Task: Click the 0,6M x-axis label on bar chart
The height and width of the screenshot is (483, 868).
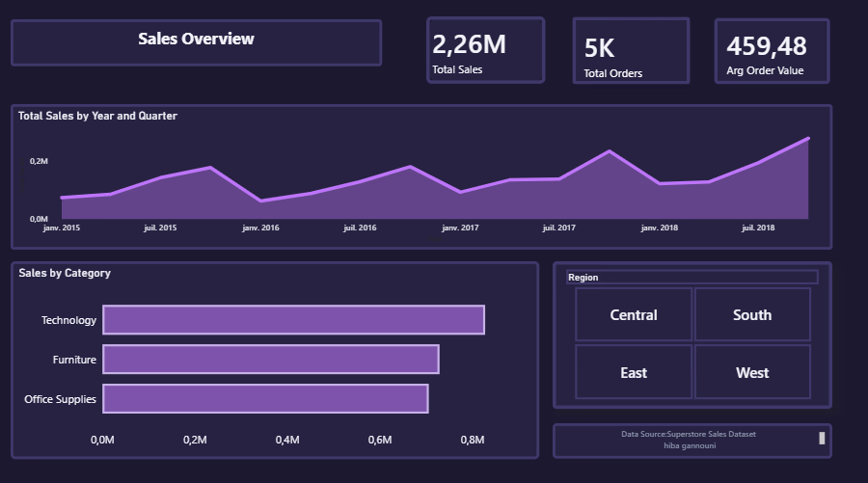Action: [x=380, y=440]
